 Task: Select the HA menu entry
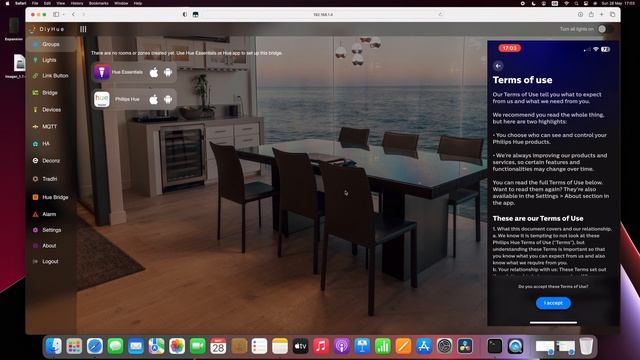(46, 144)
